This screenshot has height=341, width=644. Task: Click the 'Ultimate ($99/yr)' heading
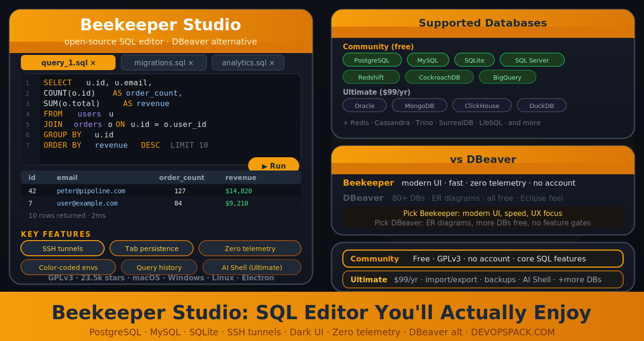click(377, 92)
